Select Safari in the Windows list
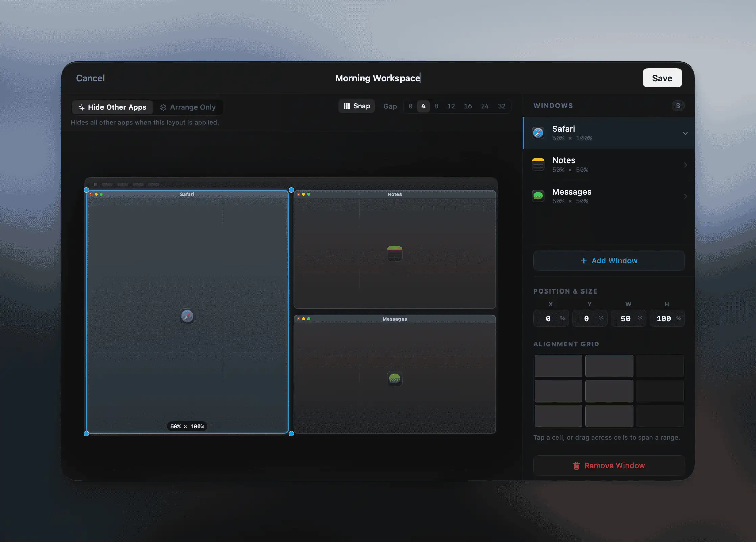 click(609, 133)
